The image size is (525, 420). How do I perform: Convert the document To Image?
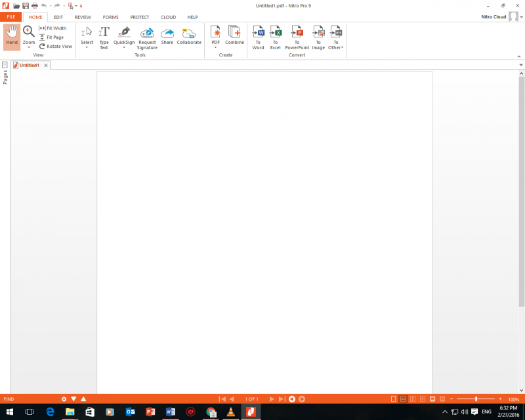[x=318, y=37]
